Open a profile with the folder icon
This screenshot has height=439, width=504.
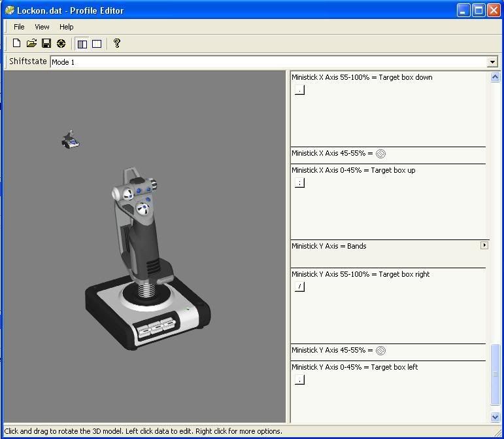click(x=31, y=44)
